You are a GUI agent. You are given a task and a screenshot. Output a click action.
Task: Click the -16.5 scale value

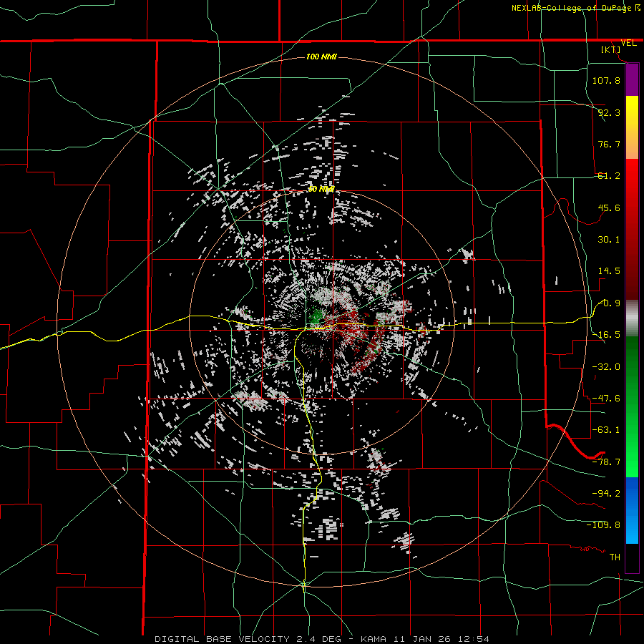click(606, 335)
